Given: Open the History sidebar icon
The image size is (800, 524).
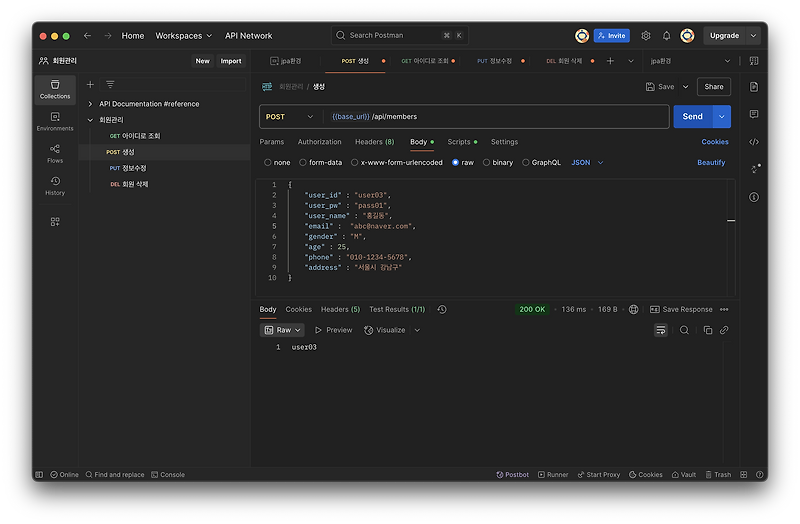Looking at the screenshot, I should point(55,185).
